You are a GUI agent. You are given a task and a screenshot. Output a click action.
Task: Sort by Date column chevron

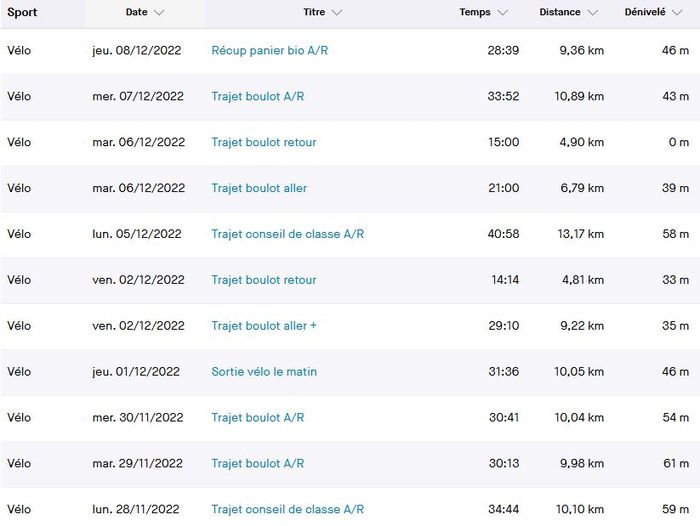tap(160, 13)
